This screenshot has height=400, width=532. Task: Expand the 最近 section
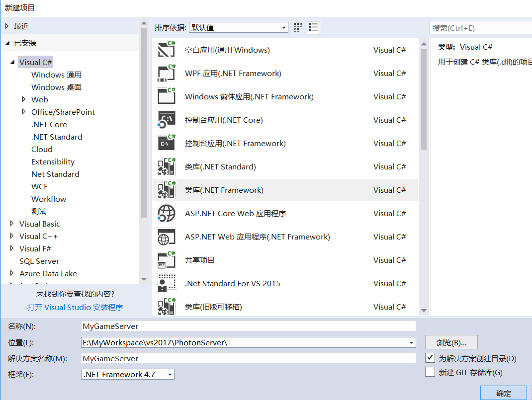click(7, 26)
